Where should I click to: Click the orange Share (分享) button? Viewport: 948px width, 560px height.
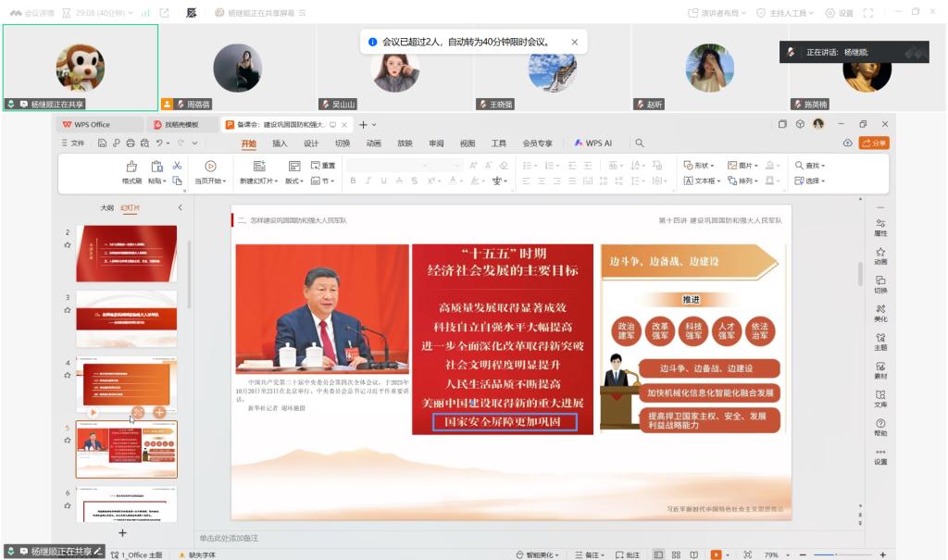tap(874, 143)
